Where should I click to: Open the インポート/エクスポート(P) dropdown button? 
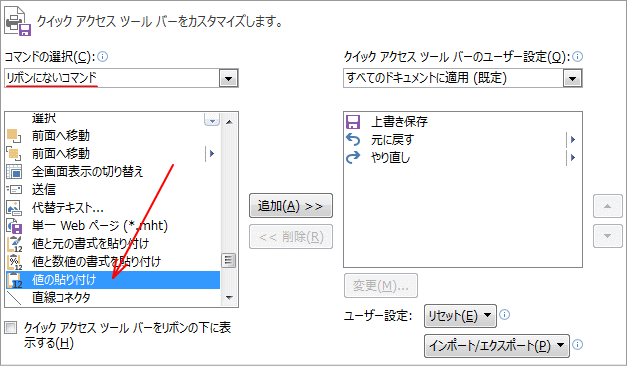pyautogui.click(x=497, y=346)
